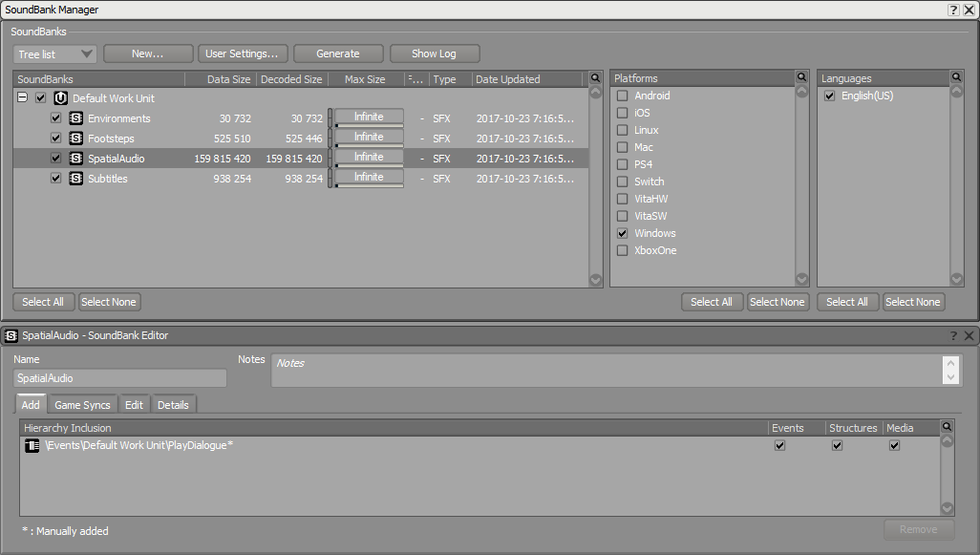Viewport: 980px width, 555px height.
Task: Click Select None under Languages
Action: click(913, 302)
